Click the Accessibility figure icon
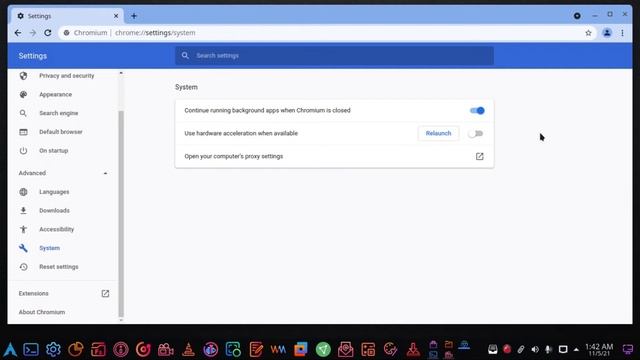Viewport: 640px width, 360px height. 23,229
